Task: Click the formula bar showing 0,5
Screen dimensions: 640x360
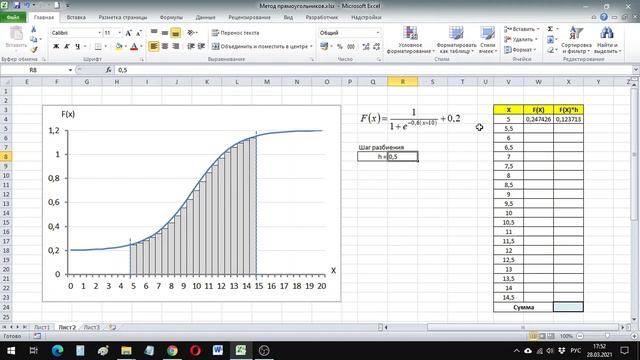Action: point(373,70)
